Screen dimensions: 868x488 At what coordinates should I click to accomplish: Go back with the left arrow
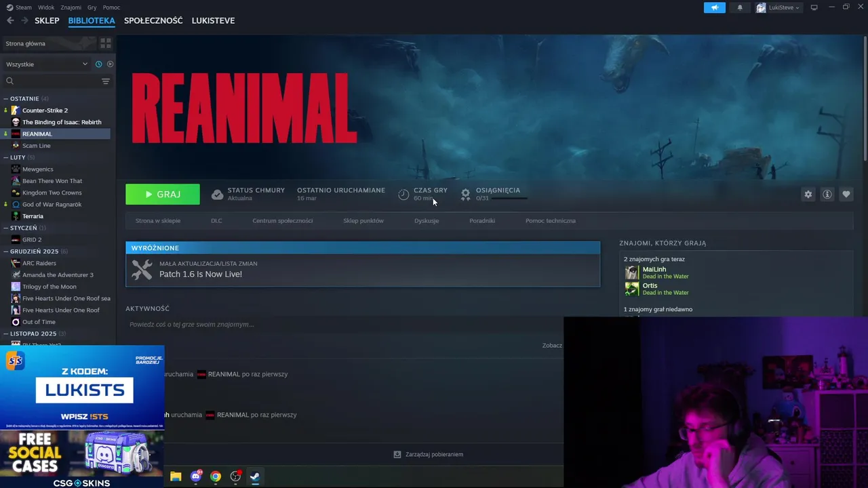point(10,20)
